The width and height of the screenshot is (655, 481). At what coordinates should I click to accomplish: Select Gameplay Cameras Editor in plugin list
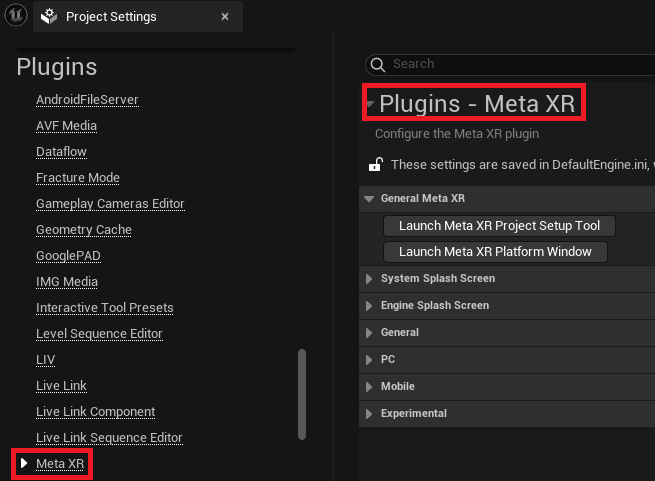pyautogui.click(x=110, y=204)
